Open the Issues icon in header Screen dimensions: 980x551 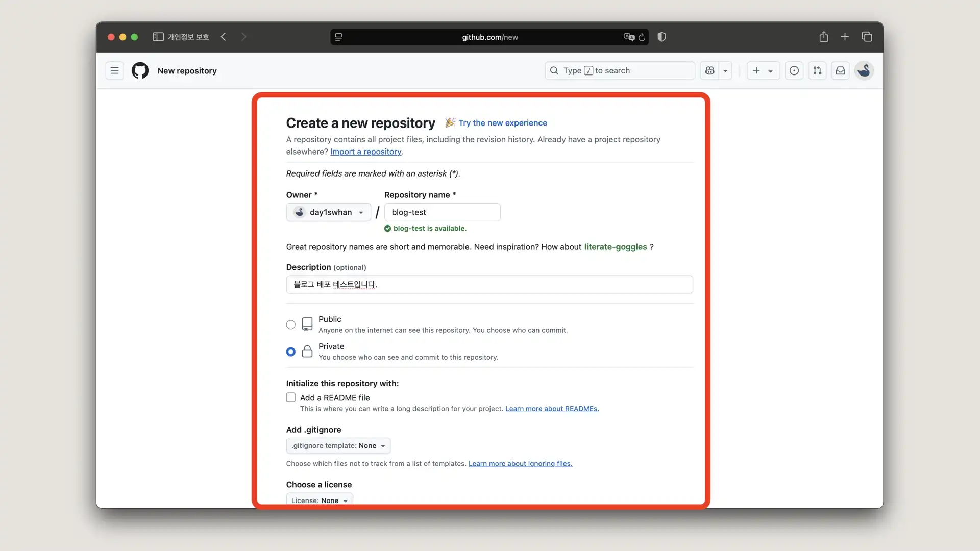(794, 70)
